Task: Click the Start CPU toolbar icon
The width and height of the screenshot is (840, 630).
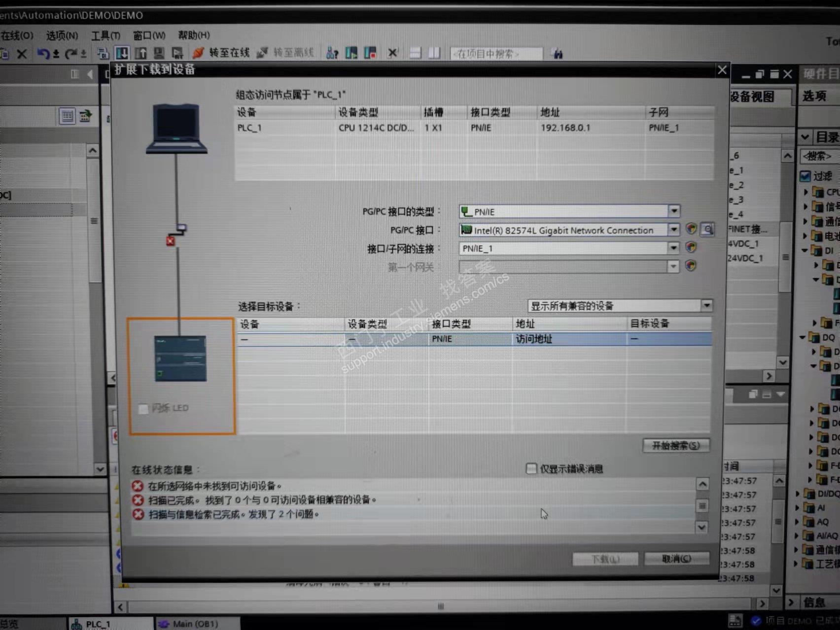Action: tap(351, 53)
